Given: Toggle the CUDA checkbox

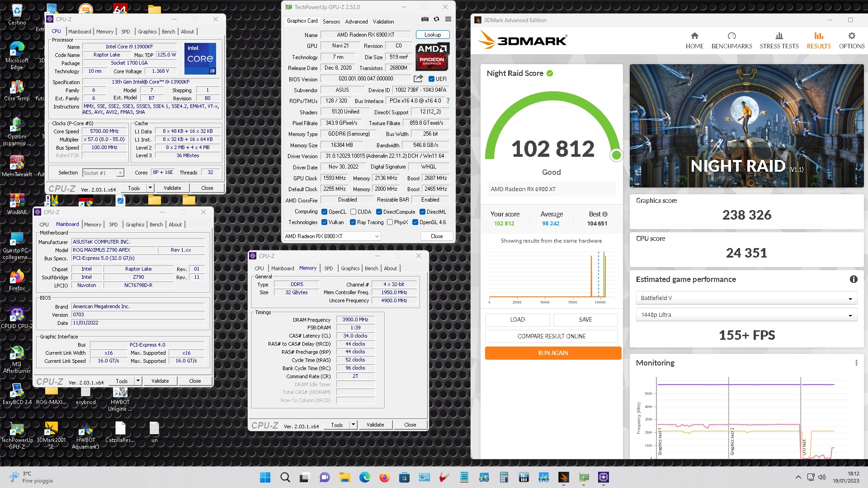Looking at the screenshot, I should [353, 212].
